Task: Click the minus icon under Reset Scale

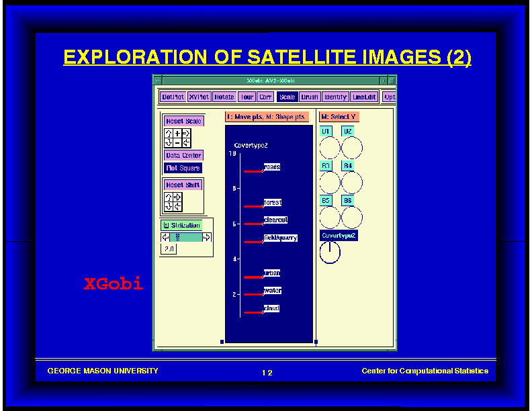Action: pos(177,142)
